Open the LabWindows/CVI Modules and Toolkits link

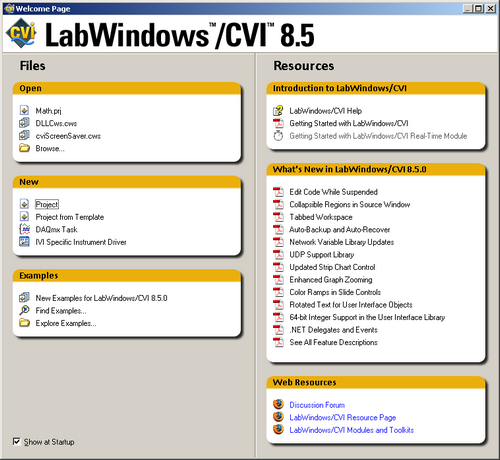(351, 430)
